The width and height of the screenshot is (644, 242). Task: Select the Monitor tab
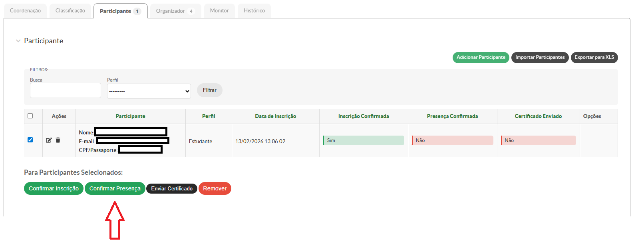[219, 11]
